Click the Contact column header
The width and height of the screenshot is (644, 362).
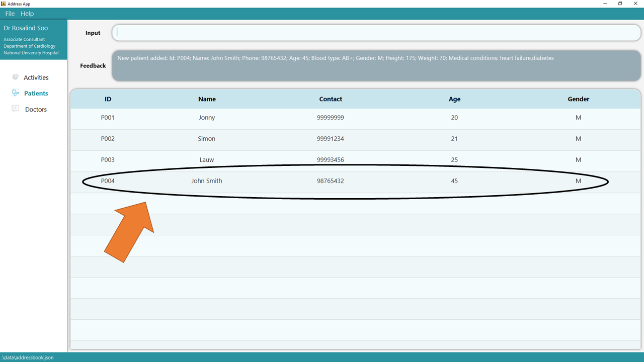(x=331, y=99)
